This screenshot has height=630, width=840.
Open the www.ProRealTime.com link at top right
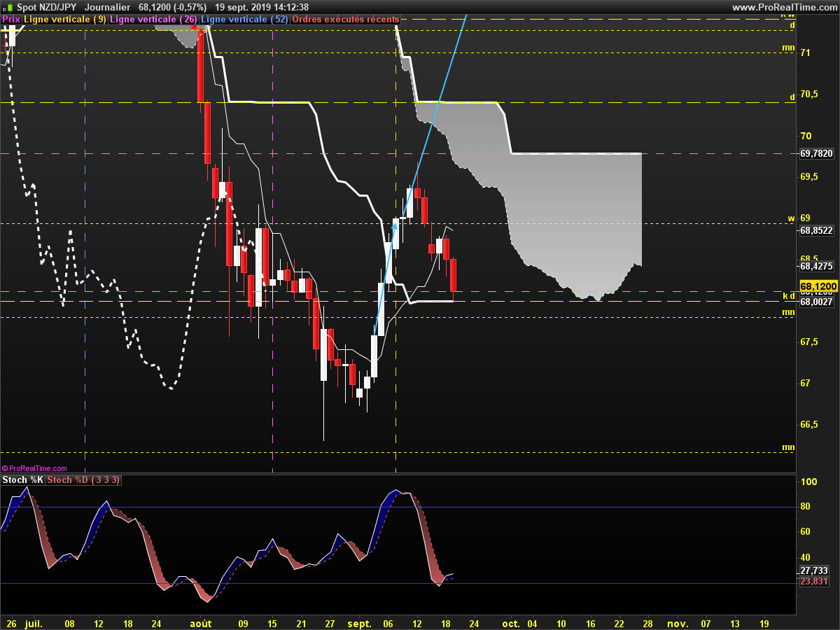(x=785, y=7)
